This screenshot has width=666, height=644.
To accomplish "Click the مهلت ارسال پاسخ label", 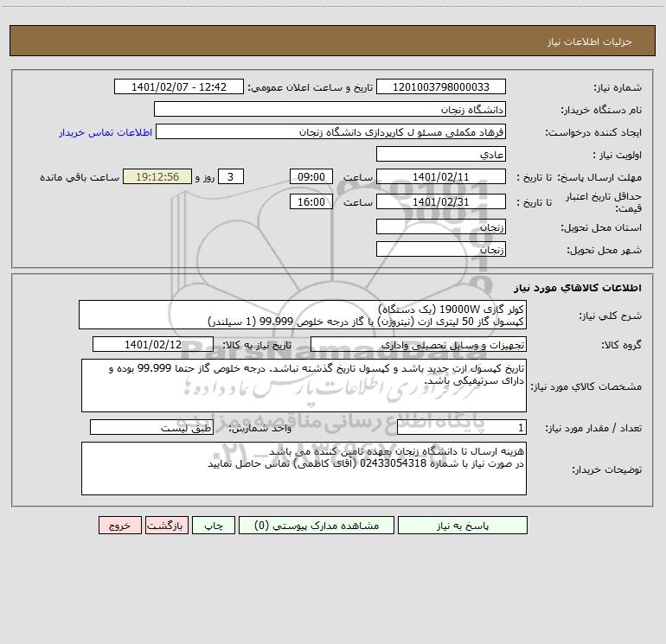I will point(599,177).
